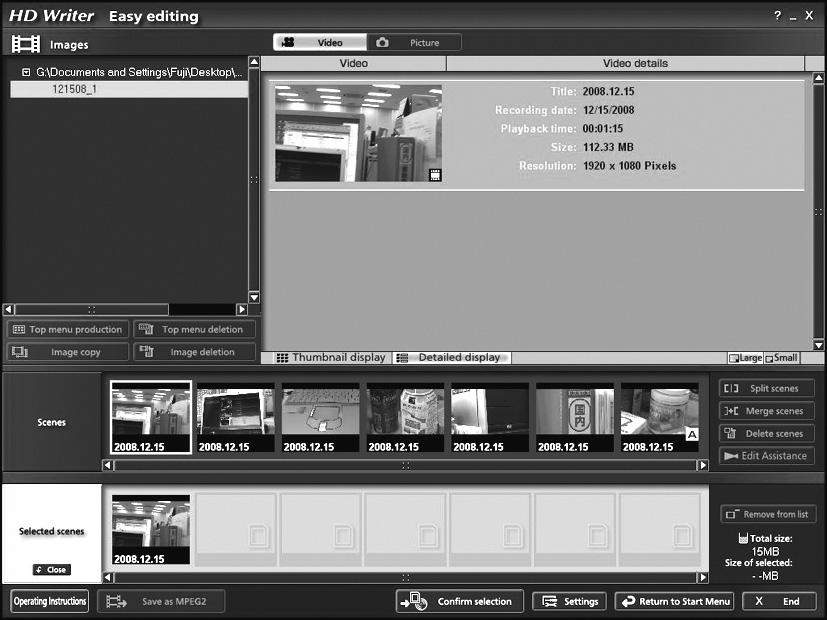Set thumbnail size to Large

[x=745, y=358]
